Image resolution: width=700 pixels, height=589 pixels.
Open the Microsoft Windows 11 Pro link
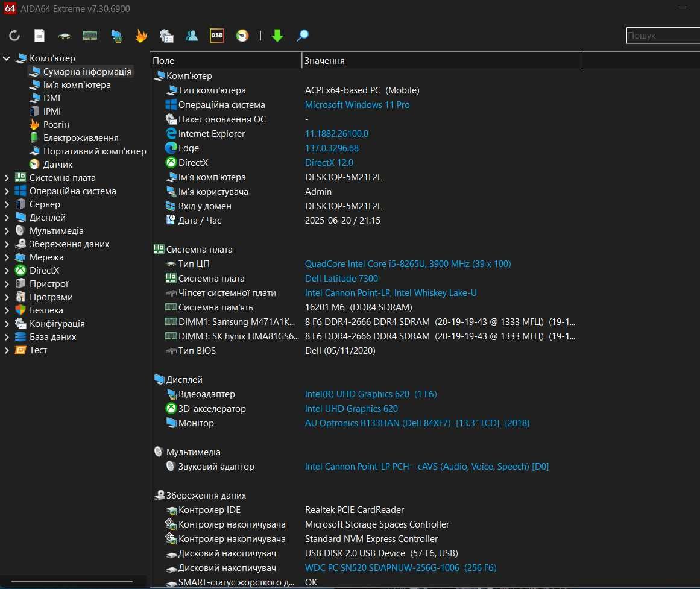pos(357,105)
